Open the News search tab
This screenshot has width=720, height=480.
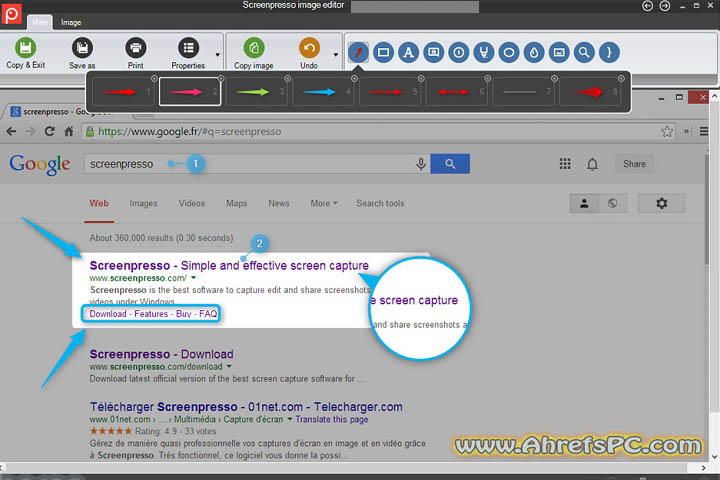pos(279,203)
